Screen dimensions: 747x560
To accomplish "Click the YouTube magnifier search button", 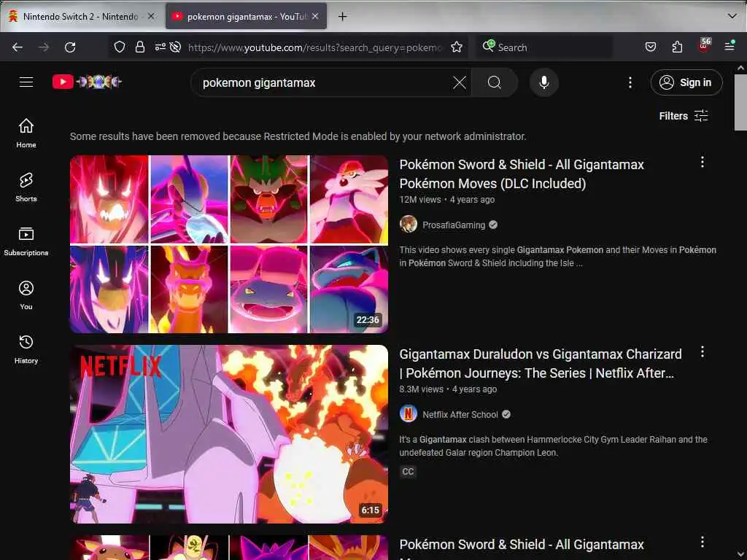I will 495,82.
